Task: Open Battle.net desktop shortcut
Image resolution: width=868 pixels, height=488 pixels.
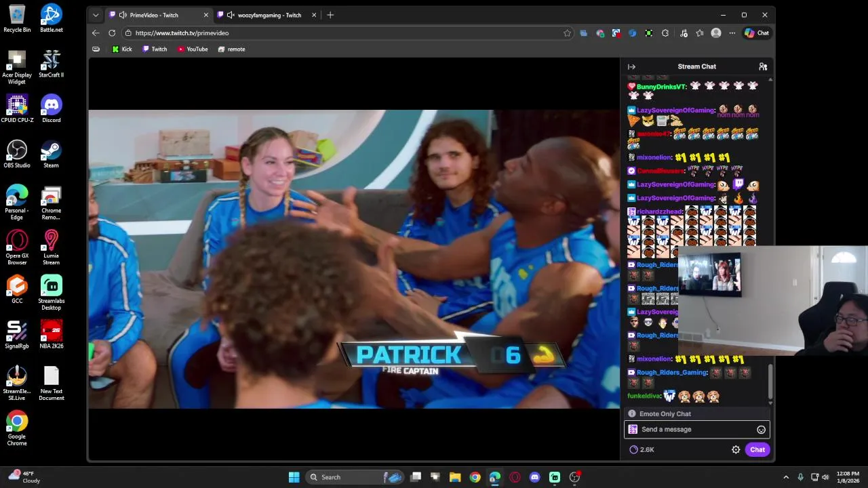Action: coord(52,19)
